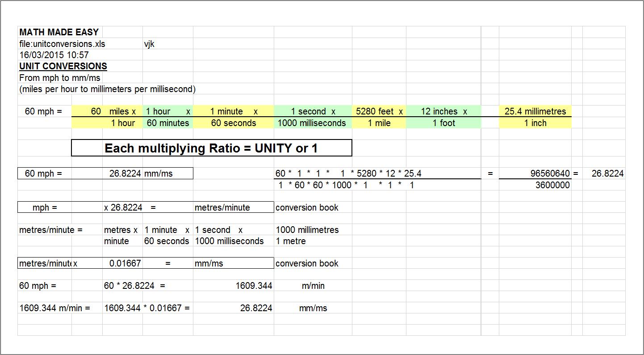Click the file:unitconversions.xls cell
The image size is (644, 355).
click(x=63, y=44)
